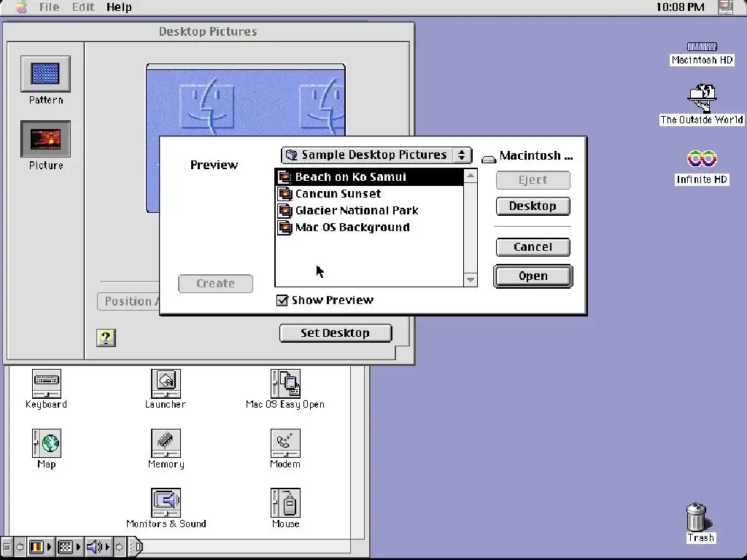Open the sound volume control strip module
Screen dimensions: 747x560
click(98, 547)
